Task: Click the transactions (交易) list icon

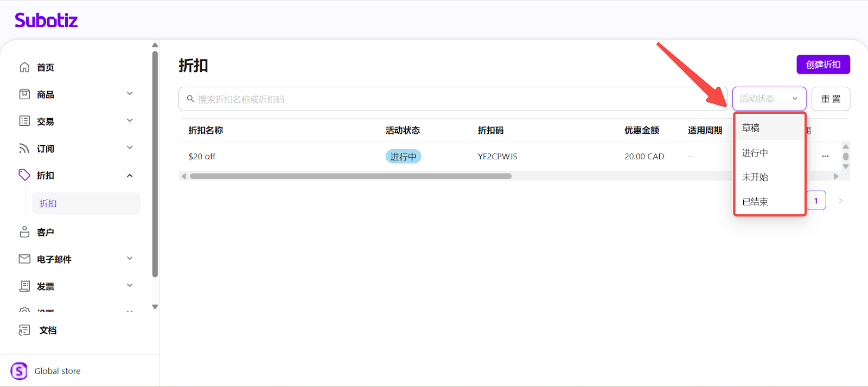Action: click(x=24, y=121)
